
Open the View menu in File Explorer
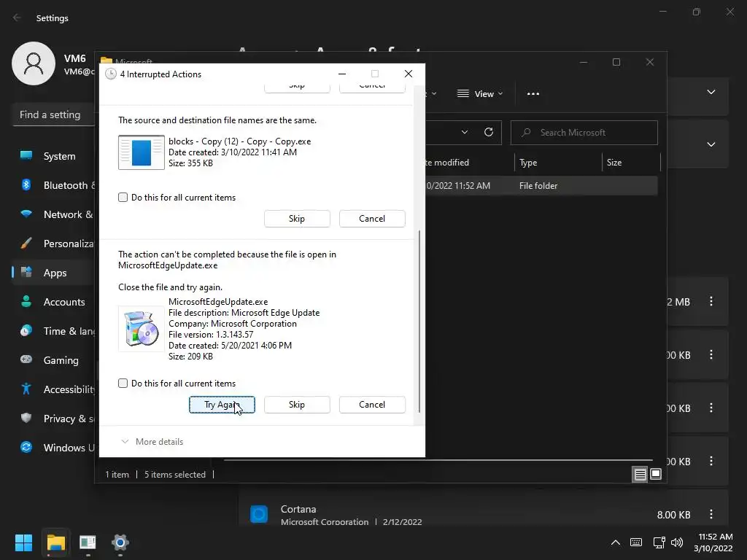(x=480, y=94)
